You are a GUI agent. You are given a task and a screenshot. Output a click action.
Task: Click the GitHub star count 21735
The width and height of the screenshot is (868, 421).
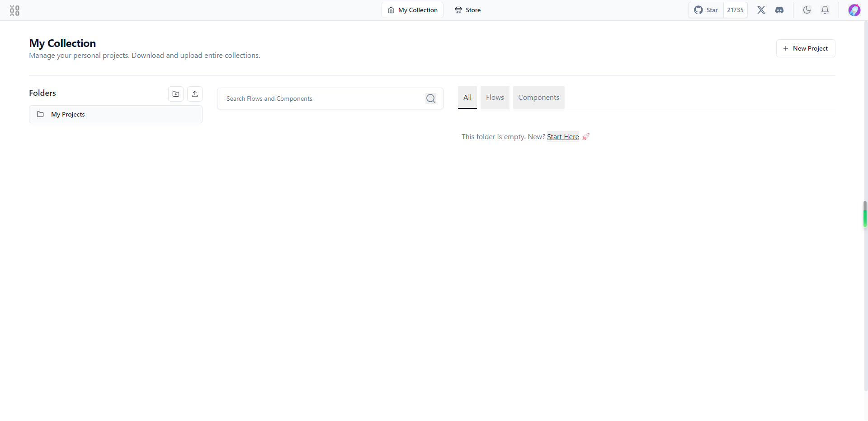[736, 10]
